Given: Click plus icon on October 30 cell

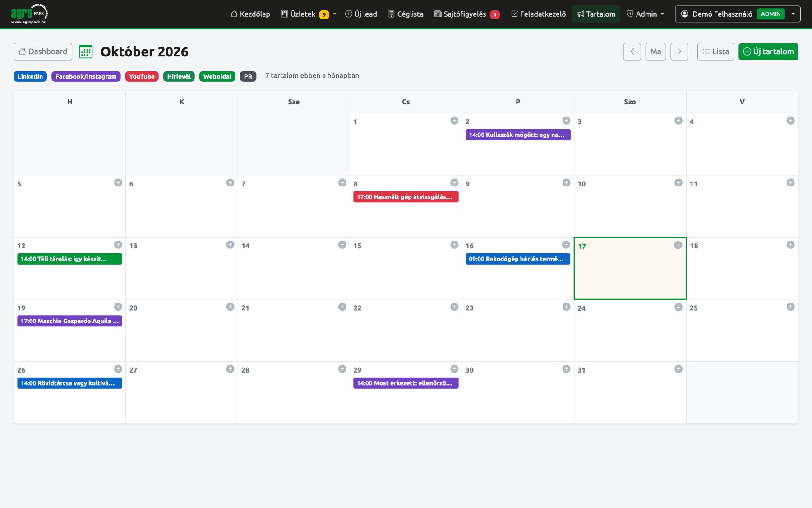Looking at the screenshot, I should coord(566,369).
